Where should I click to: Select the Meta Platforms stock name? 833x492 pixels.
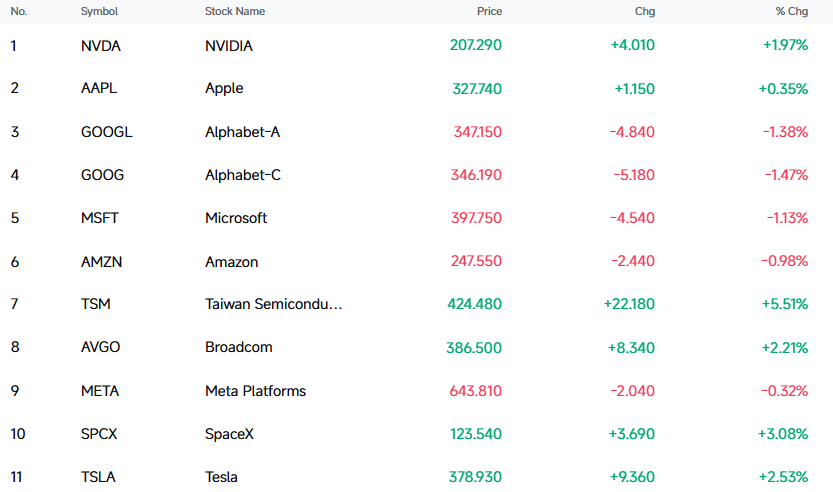click(x=256, y=391)
